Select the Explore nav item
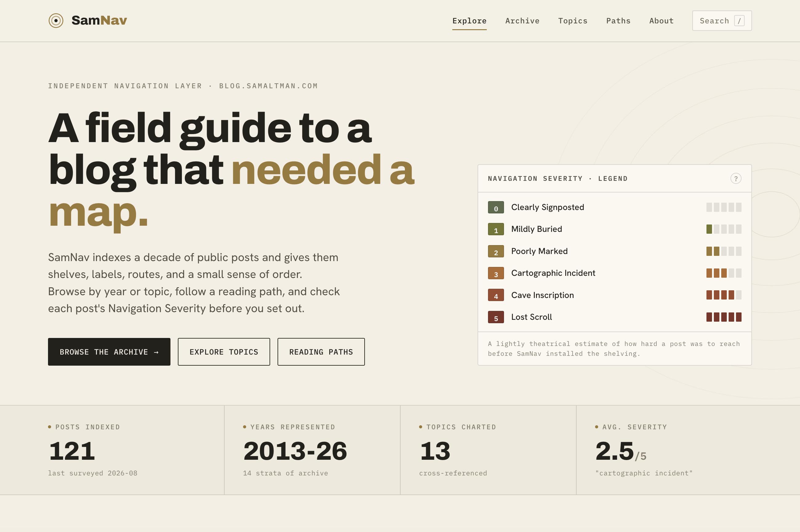The width and height of the screenshot is (800, 532). pos(469,21)
